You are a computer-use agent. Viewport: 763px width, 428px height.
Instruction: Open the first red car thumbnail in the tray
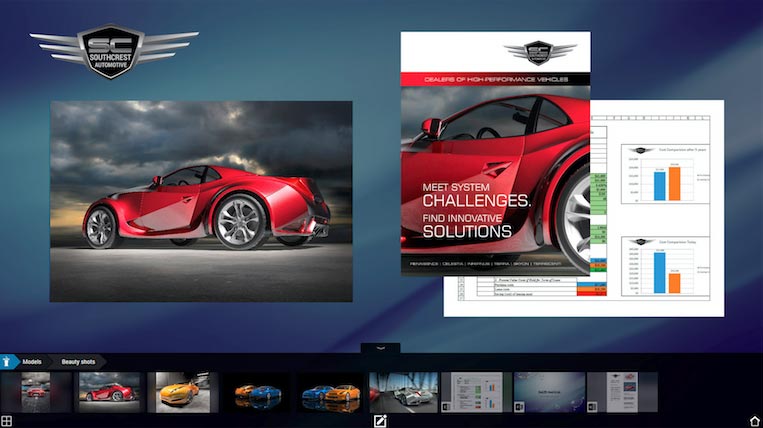37,392
